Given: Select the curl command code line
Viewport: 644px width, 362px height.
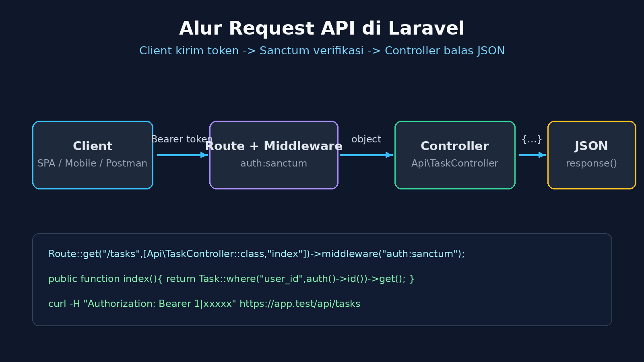Looking at the screenshot, I should point(204,304).
